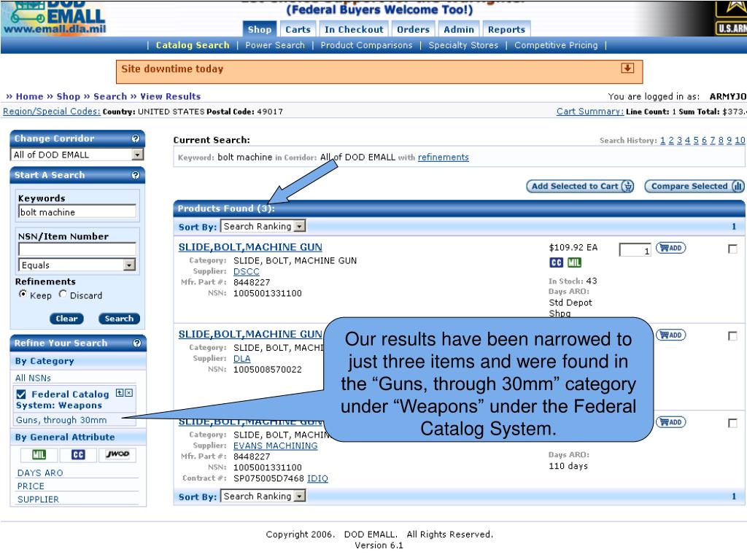The width and height of the screenshot is (747, 560).
Task: Open help for Refine Your Search panel
Action: tap(137, 343)
